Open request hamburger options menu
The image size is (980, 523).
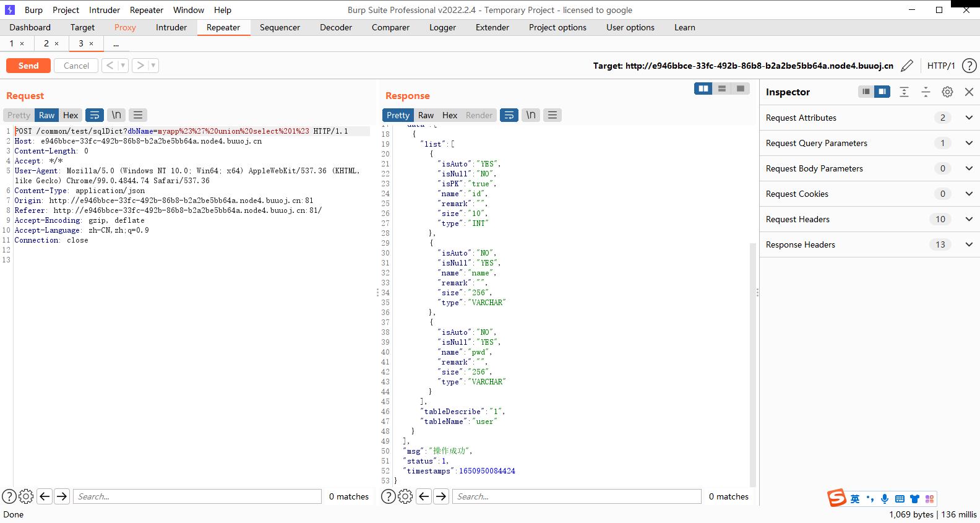pos(138,115)
